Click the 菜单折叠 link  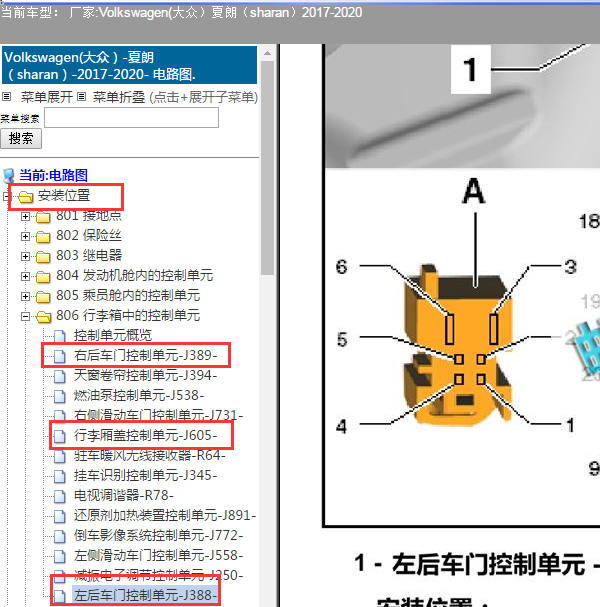pyautogui.click(x=119, y=97)
